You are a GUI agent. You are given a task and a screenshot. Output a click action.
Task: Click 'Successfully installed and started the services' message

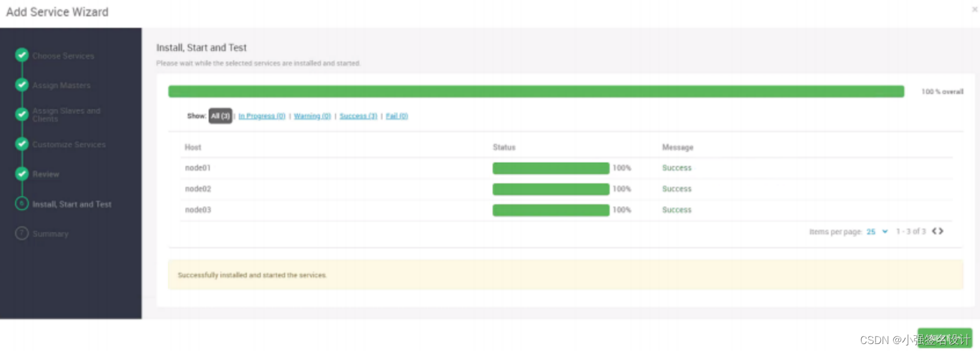click(x=252, y=275)
